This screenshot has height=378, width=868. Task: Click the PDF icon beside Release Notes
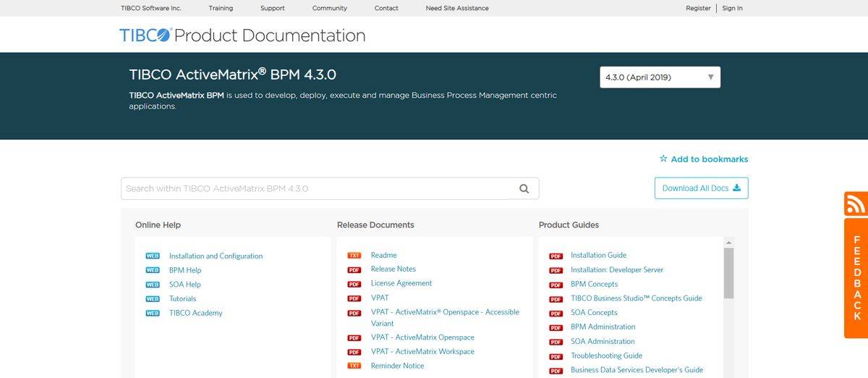(x=354, y=269)
